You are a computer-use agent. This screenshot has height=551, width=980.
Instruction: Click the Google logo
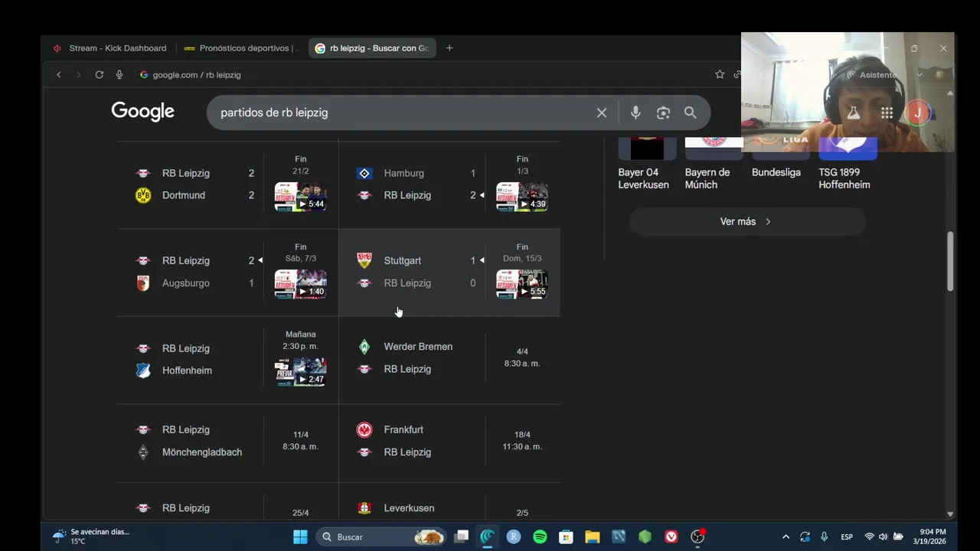click(142, 112)
